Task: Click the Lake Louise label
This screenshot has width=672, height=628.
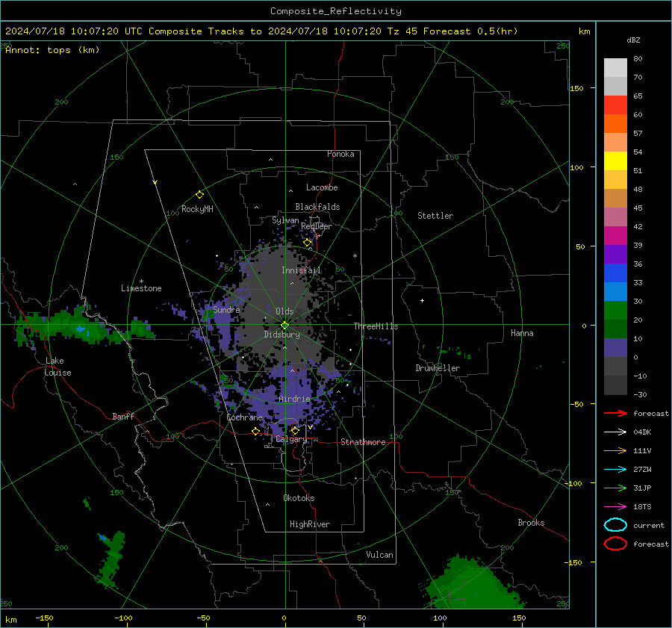Action: pos(57,367)
